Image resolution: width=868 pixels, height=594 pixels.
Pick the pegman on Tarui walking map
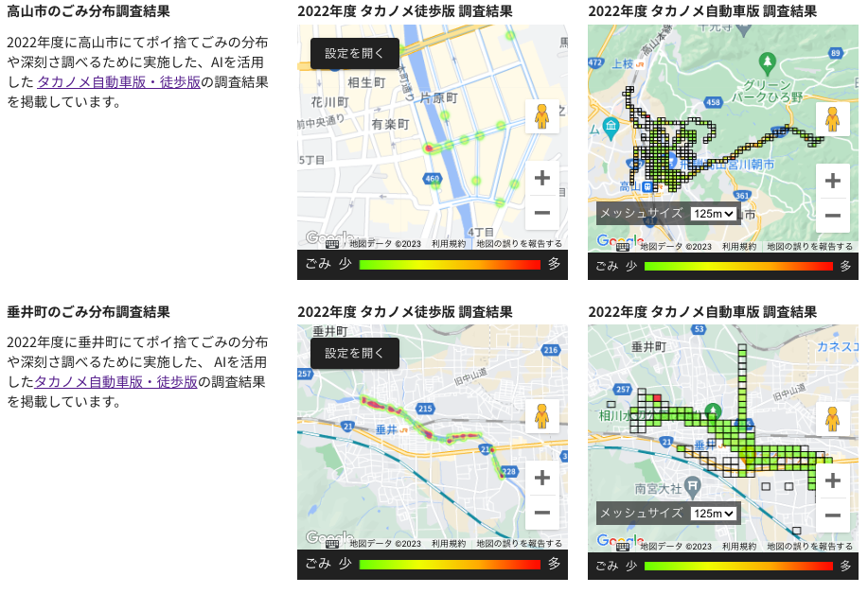541,417
